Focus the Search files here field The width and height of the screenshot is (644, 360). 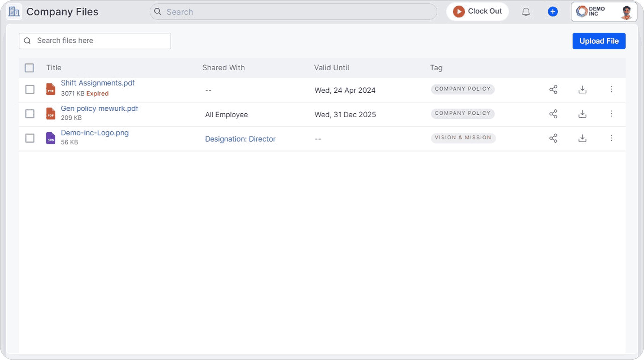tap(100, 41)
